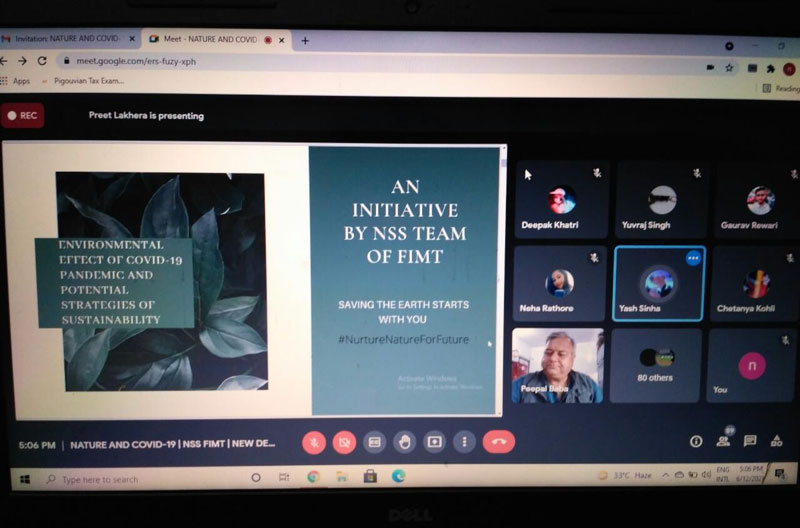Expand the 80 others participant tile
The height and width of the screenshot is (528, 800).
(655, 365)
